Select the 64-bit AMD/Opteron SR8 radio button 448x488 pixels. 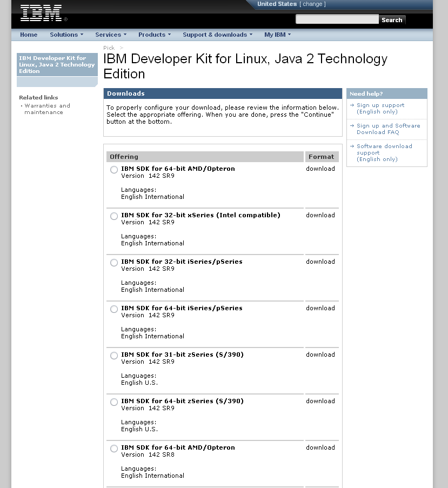[114, 449]
